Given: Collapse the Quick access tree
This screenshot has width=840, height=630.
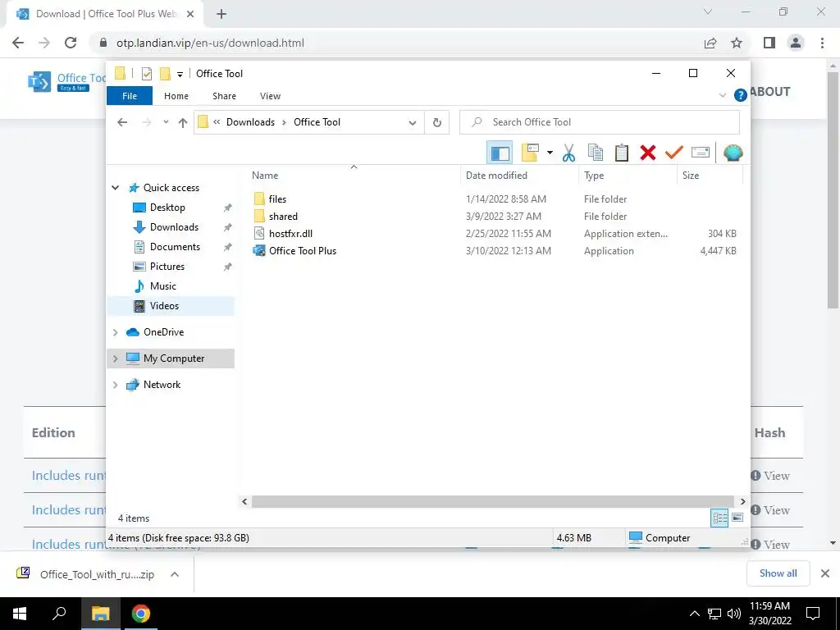Looking at the screenshot, I should click(x=115, y=188).
